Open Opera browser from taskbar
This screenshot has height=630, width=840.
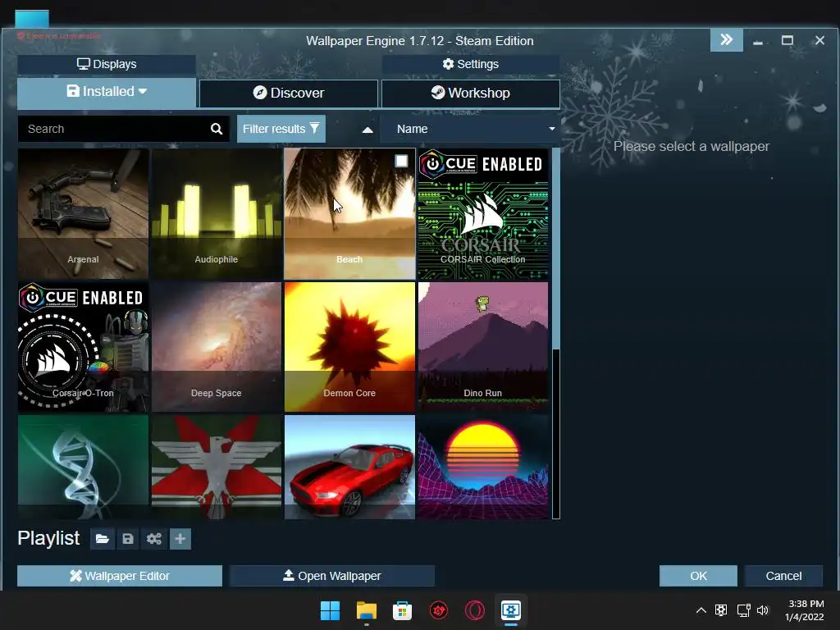tap(475, 610)
